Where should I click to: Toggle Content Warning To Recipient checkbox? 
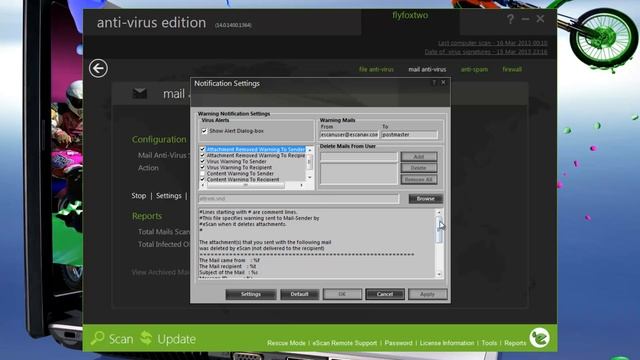(x=202, y=179)
